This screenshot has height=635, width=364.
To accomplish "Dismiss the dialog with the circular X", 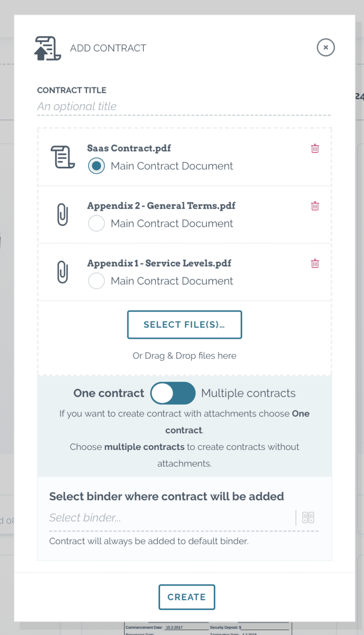I will [x=325, y=47].
